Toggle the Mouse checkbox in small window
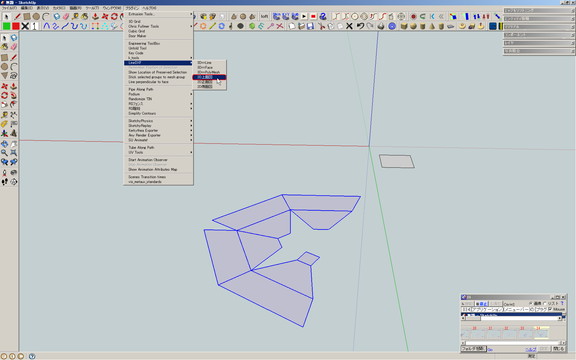Image resolution: width=576 pixels, height=360 pixels. (x=550, y=309)
